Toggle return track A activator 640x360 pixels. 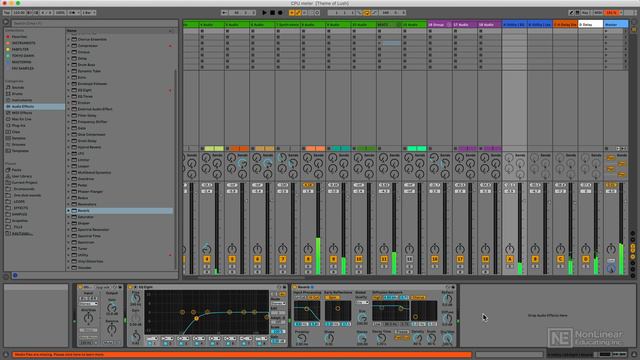click(510, 259)
